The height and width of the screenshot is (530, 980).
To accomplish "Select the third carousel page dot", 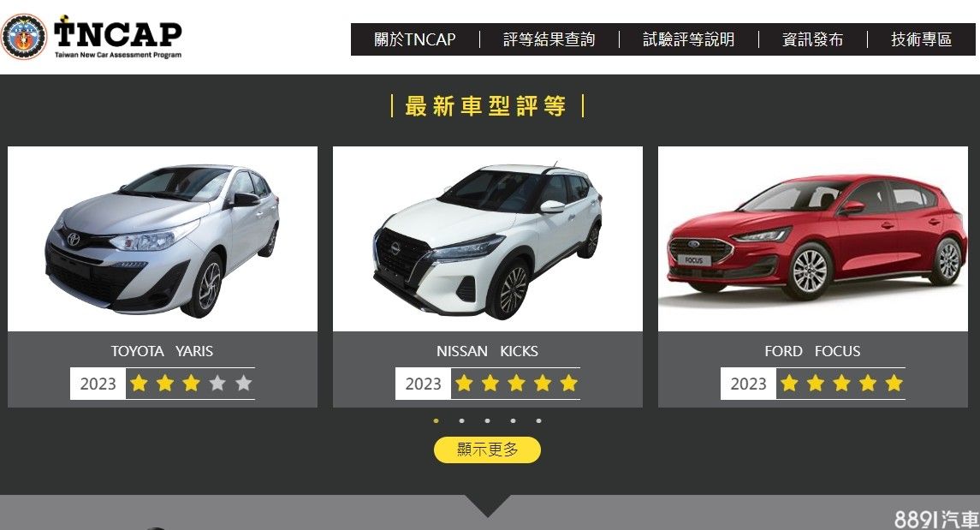I will (x=488, y=420).
